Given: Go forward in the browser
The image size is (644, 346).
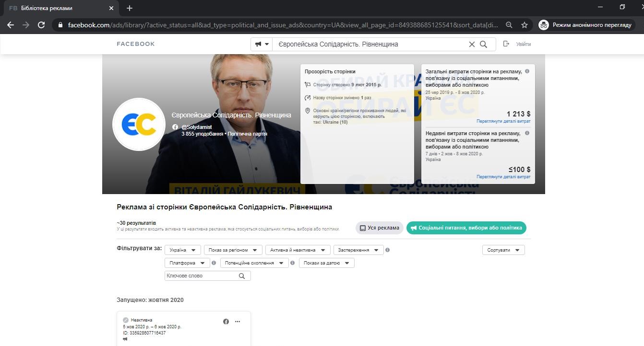Looking at the screenshot, I should pos(26,25).
